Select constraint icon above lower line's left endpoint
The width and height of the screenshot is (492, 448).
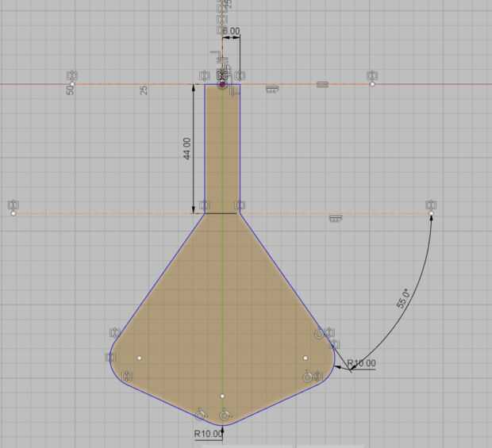[13, 205]
